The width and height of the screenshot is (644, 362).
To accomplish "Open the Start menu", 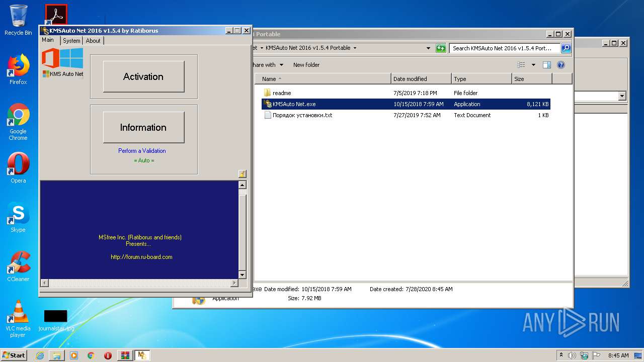I will click(x=14, y=355).
